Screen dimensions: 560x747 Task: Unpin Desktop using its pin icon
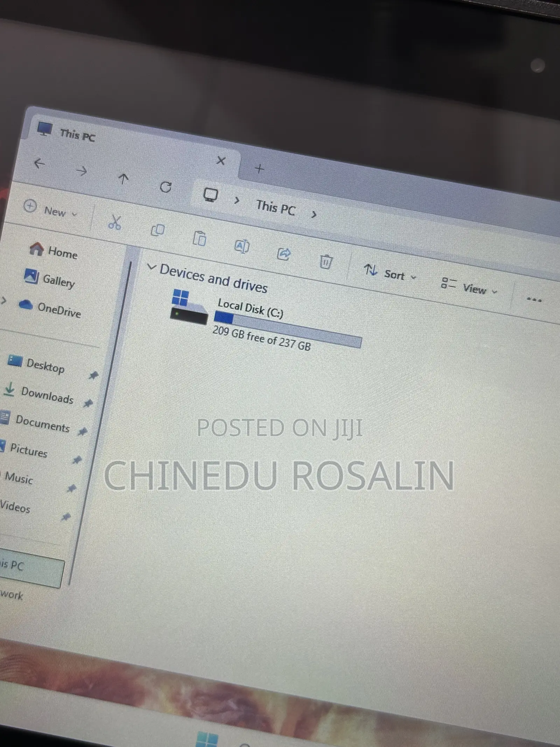(x=93, y=375)
